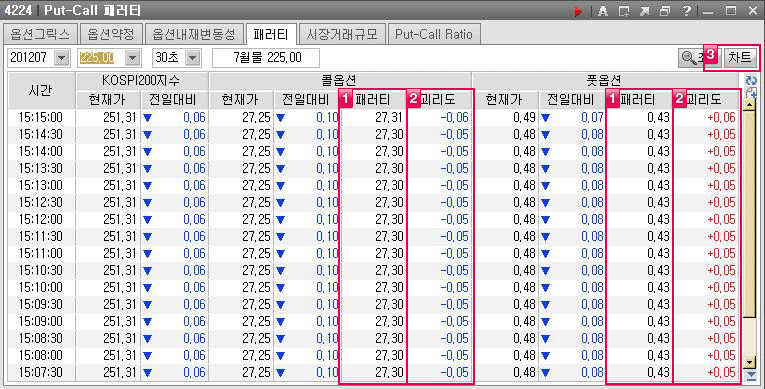Click the red play arrow icon in title bar
The width and height of the screenshot is (765, 389).
tap(578, 11)
